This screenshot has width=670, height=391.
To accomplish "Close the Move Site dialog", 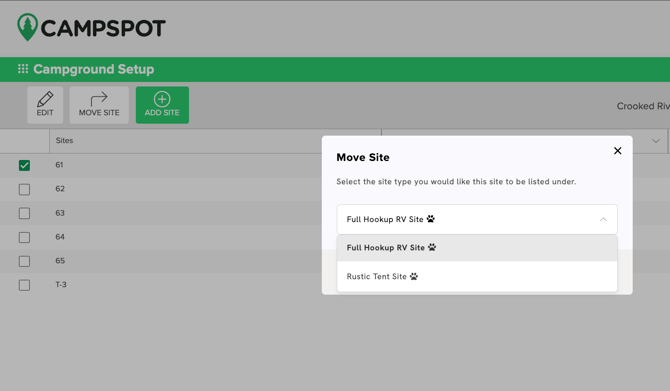I will click(x=617, y=150).
